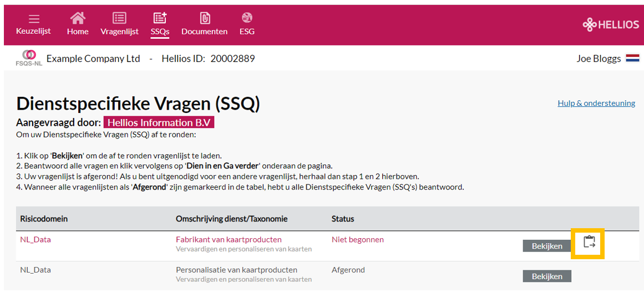Click Omschrijving dienst/Taxonomie column header
Screen dimensions: 644x293
click(x=232, y=219)
